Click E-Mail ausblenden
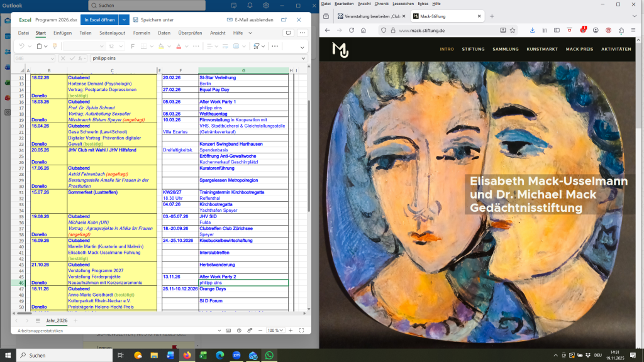644x362 pixels. click(250, 19)
